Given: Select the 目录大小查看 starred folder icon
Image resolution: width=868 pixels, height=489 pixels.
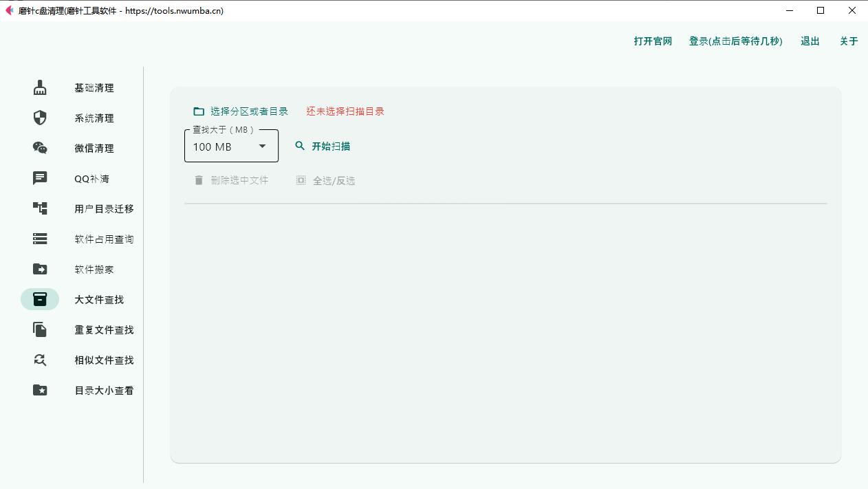Looking at the screenshot, I should (39, 390).
